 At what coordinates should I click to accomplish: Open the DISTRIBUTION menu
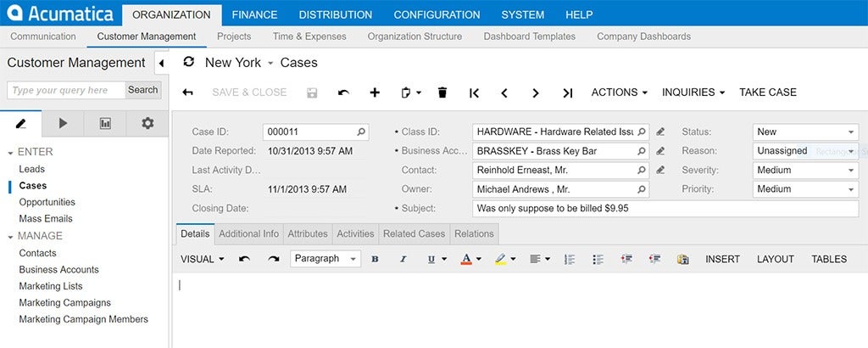point(336,15)
